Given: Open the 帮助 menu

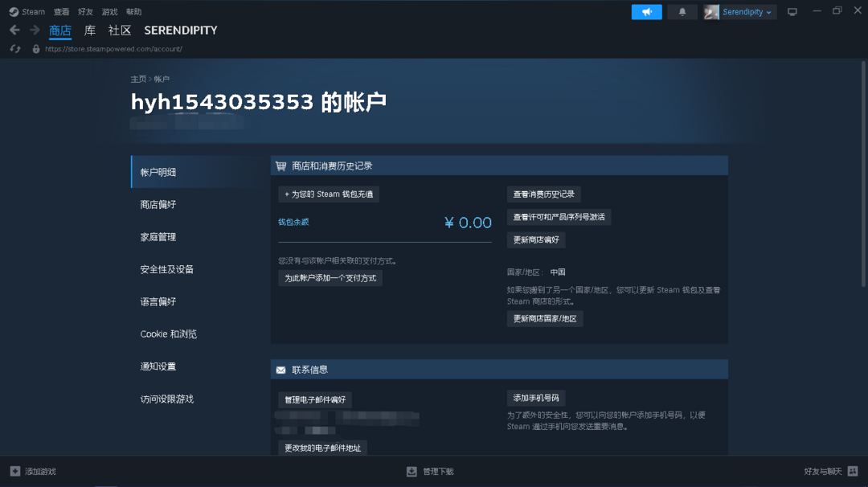Looking at the screenshot, I should (x=133, y=11).
